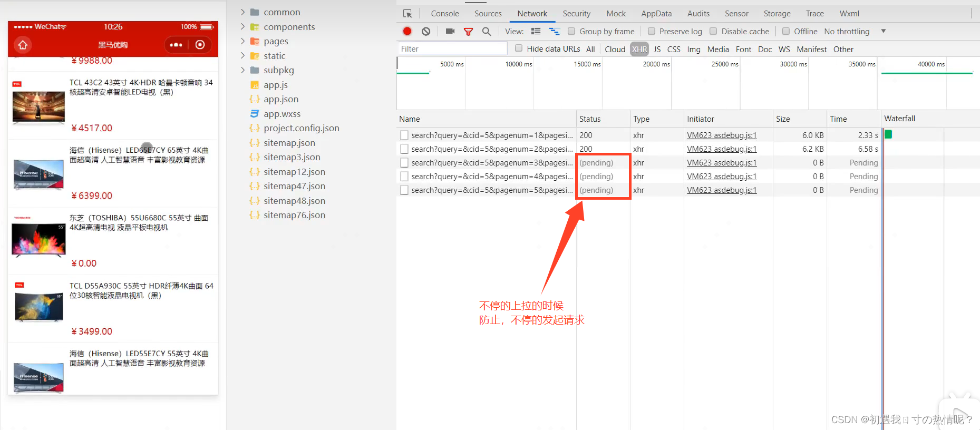This screenshot has height=430, width=980.
Task: Open sitemap47.json file
Action: click(x=295, y=186)
